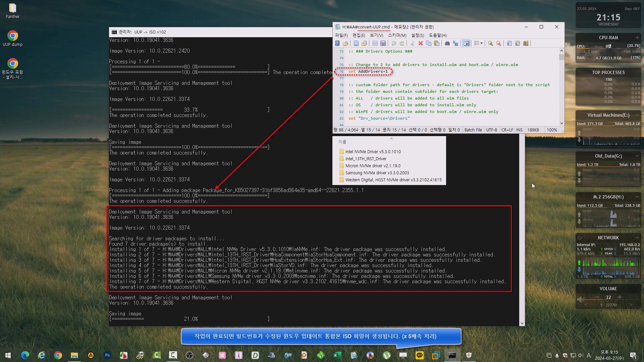This screenshot has width=644, height=362.
Task: Open the 설정(S) menu
Action: pyautogui.click(x=418, y=35)
